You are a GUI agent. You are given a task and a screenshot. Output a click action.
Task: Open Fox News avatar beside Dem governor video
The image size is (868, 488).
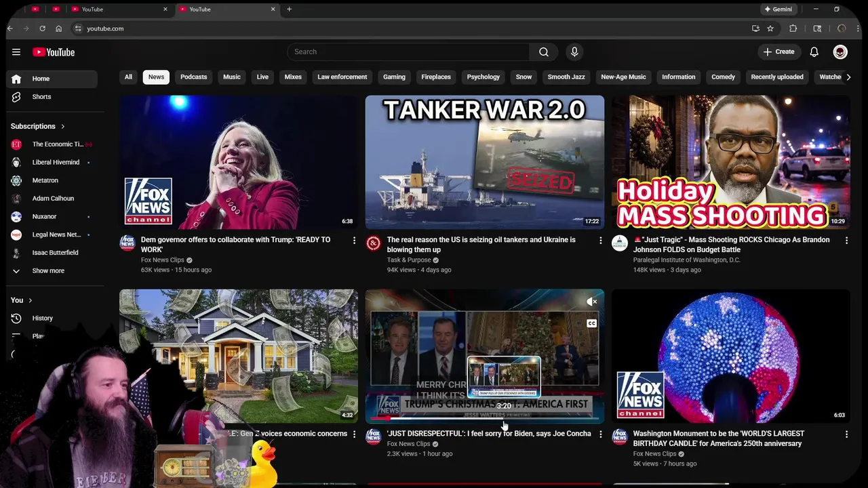(127, 243)
